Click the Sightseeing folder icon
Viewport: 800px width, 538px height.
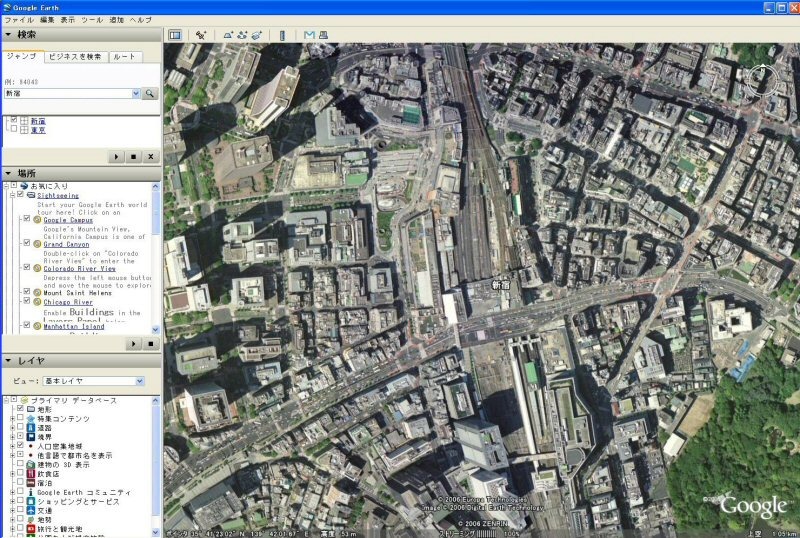point(31,195)
